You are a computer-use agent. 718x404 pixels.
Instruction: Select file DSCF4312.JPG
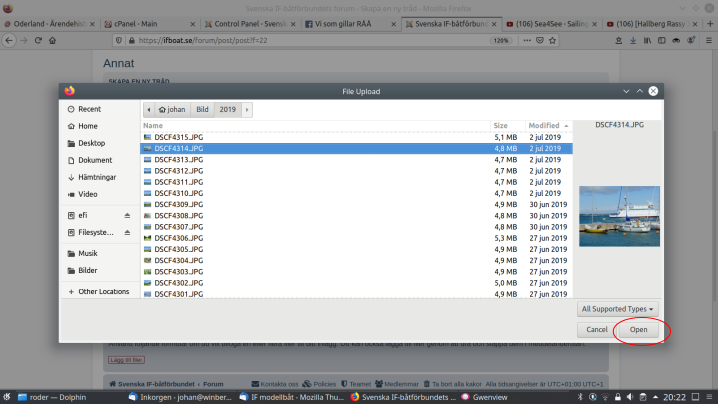click(x=356, y=171)
